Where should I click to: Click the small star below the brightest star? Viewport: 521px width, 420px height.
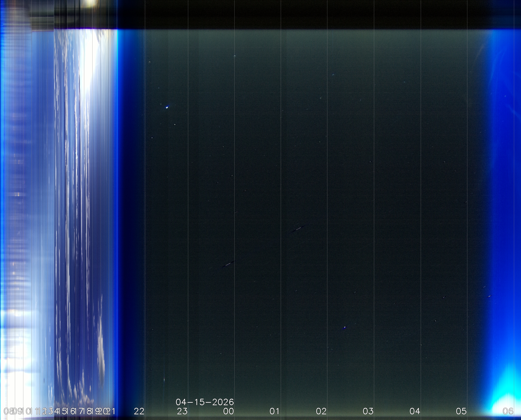coord(175,125)
